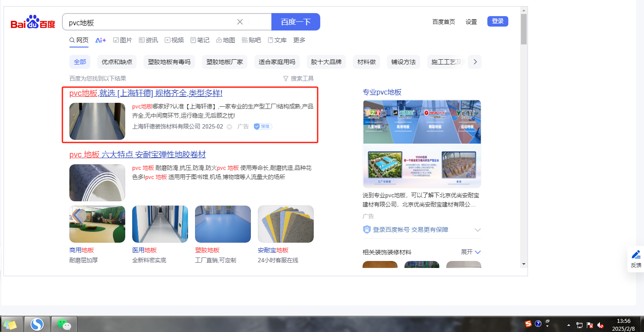644x332 pixels.
Task: Select the 材料做 filter chip
Action: (x=367, y=62)
